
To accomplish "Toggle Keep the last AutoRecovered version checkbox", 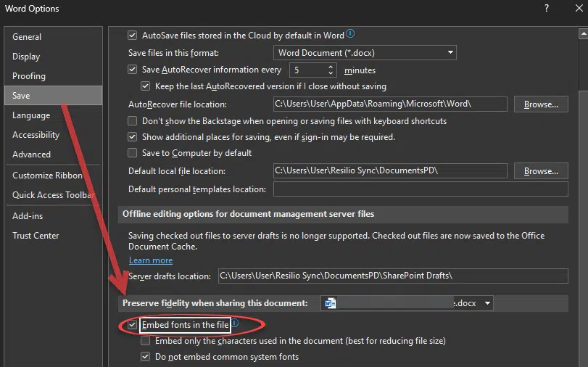I will point(146,86).
